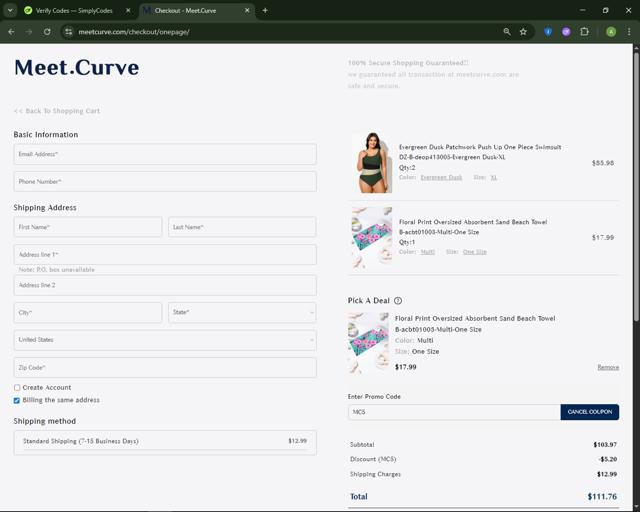
Task: Open the blue shield extension icon
Action: (548, 32)
